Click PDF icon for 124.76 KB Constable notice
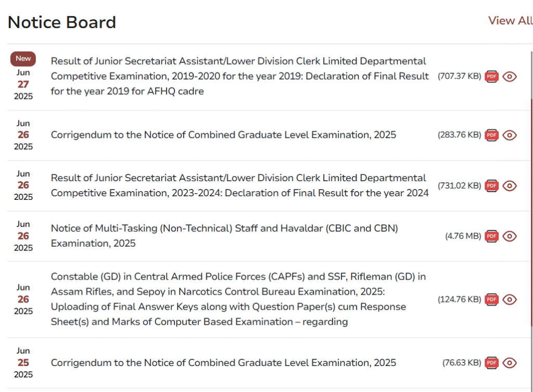This screenshot has width=533, height=392. click(x=491, y=299)
